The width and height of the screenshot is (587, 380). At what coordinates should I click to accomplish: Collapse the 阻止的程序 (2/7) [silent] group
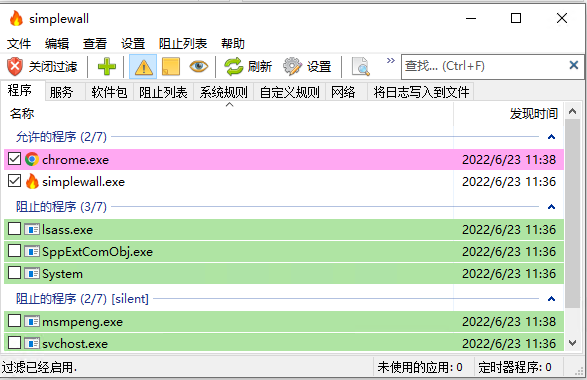tap(551, 299)
